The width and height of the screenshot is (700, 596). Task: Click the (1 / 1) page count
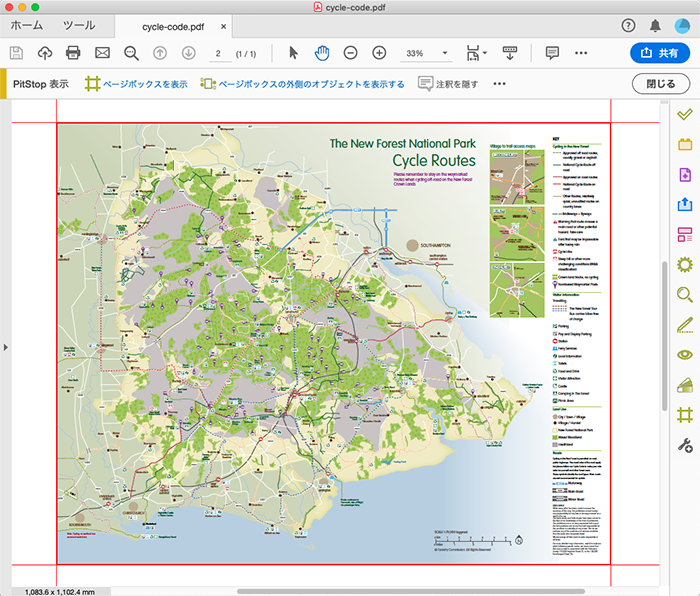coord(246,54)
